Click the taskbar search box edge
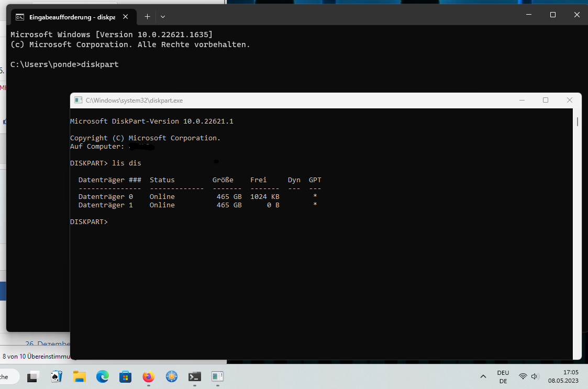 tap(9, 376)
